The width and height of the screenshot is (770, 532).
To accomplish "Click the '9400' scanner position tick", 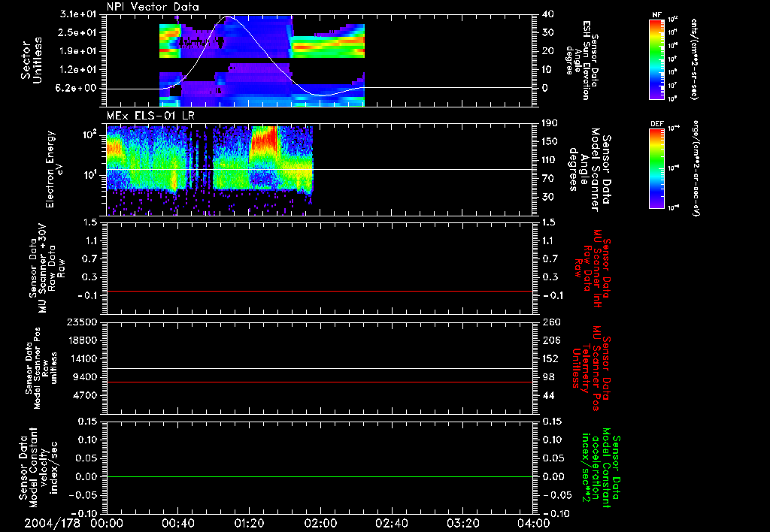I will [84, 377].
